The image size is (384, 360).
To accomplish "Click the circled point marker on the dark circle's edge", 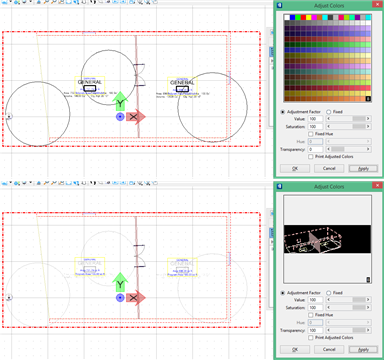I will 9,116.
